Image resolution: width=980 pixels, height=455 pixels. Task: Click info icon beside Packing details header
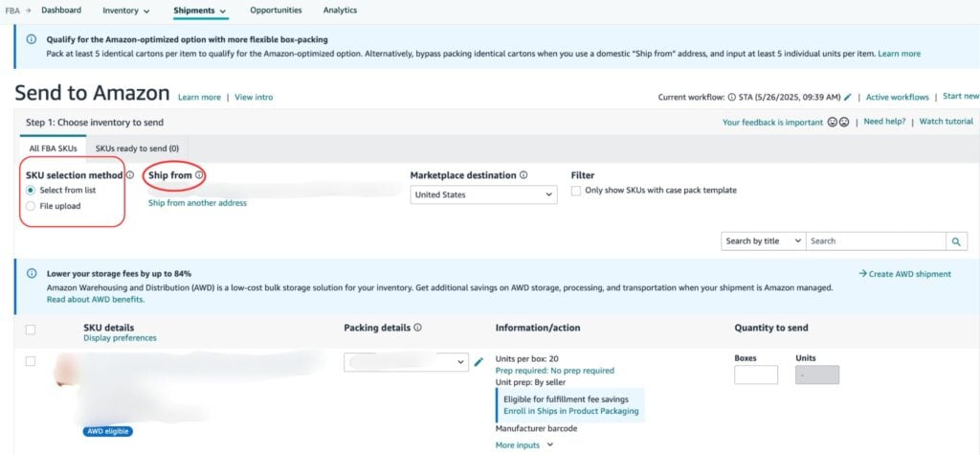[417, 328]
